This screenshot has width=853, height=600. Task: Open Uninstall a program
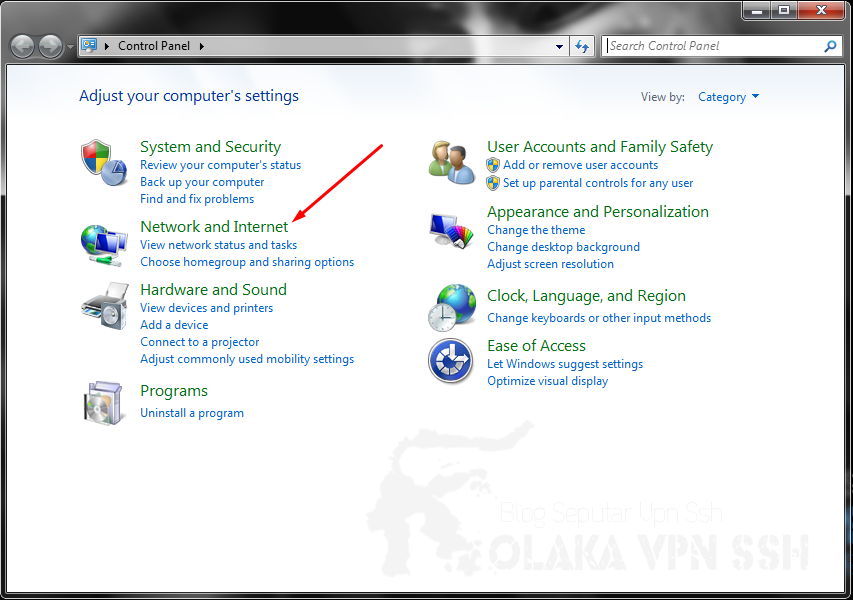[192, 412]
